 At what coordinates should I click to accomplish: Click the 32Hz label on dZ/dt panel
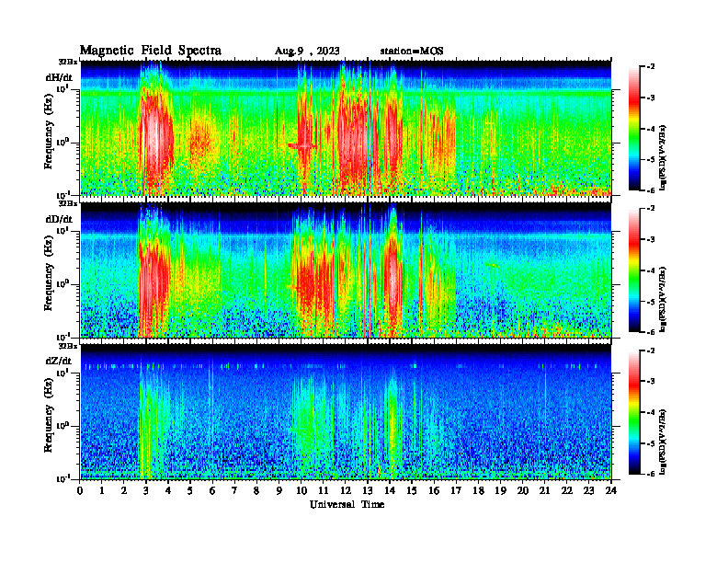tap(68, 346)
